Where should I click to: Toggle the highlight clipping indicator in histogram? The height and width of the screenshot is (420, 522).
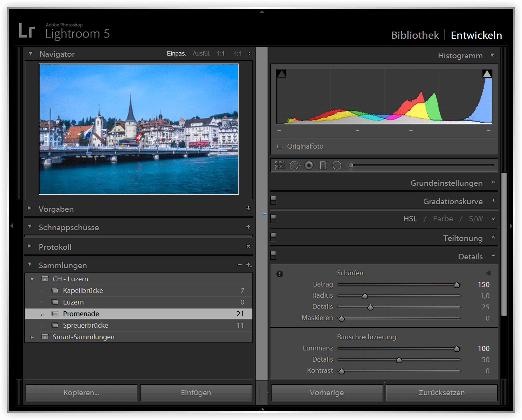tap(487, 74)
